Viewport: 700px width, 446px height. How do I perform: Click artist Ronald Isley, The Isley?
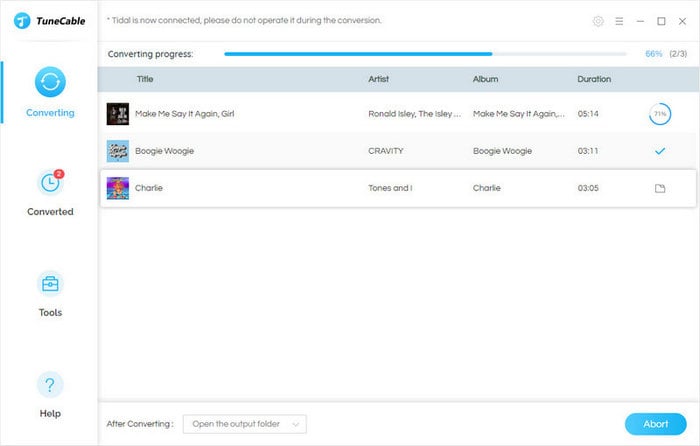[x=415, y=114]
